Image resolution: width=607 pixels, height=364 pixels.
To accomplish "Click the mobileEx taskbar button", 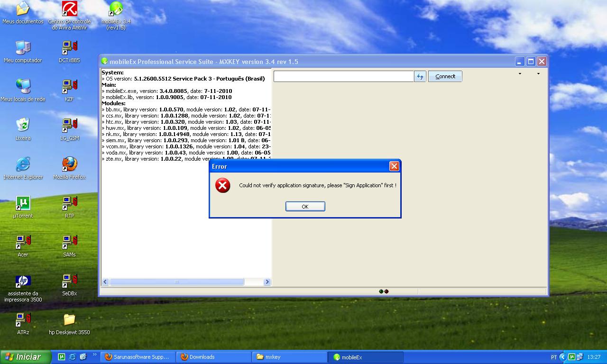I will point(366,357).
